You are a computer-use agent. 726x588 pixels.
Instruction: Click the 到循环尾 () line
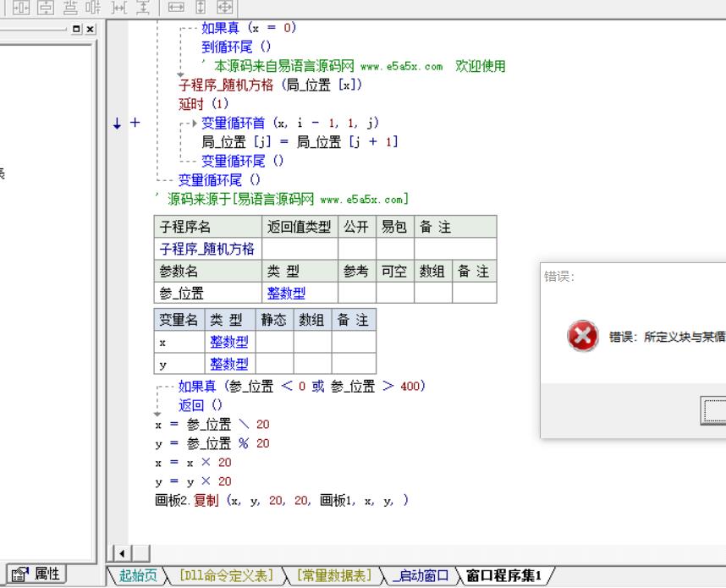236,47
